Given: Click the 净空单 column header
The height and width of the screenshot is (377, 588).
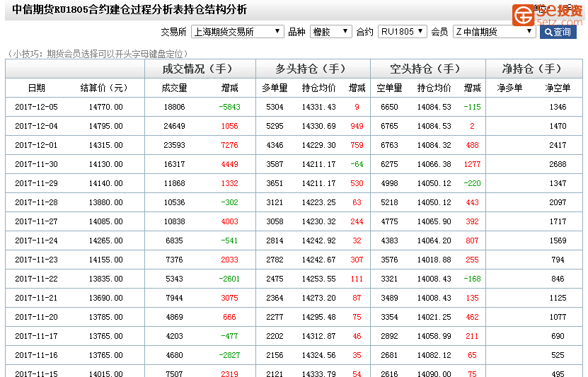Looking at the screenshot, I should pos(558,88).
